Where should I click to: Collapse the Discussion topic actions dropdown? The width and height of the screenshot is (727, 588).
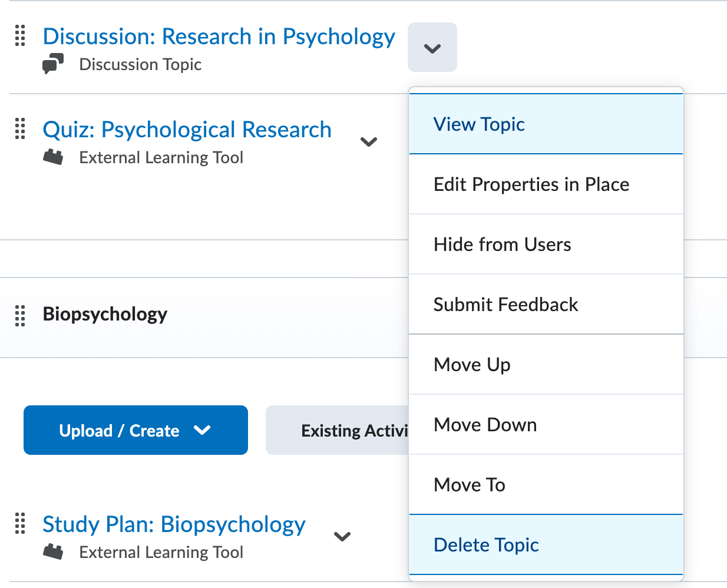click(432, 48)
